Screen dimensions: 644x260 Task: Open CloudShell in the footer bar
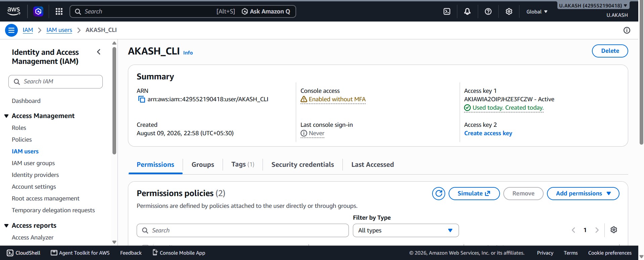[24, 253]
